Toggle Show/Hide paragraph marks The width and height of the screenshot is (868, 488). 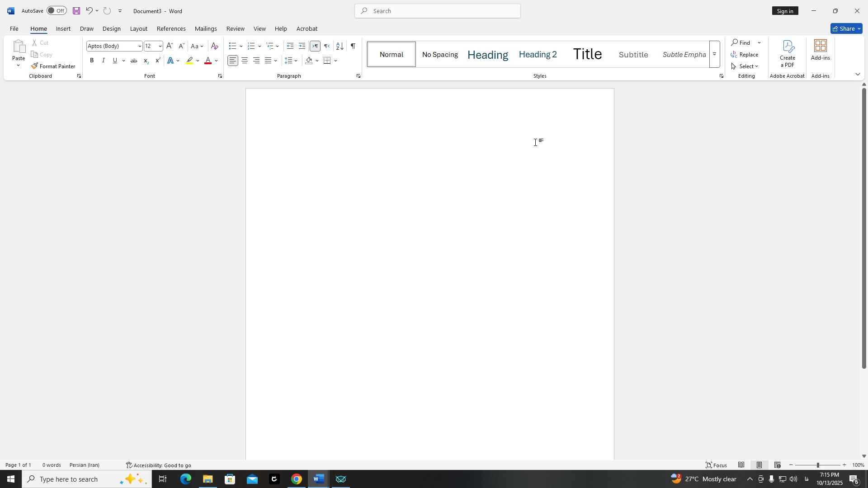[353, 46]
